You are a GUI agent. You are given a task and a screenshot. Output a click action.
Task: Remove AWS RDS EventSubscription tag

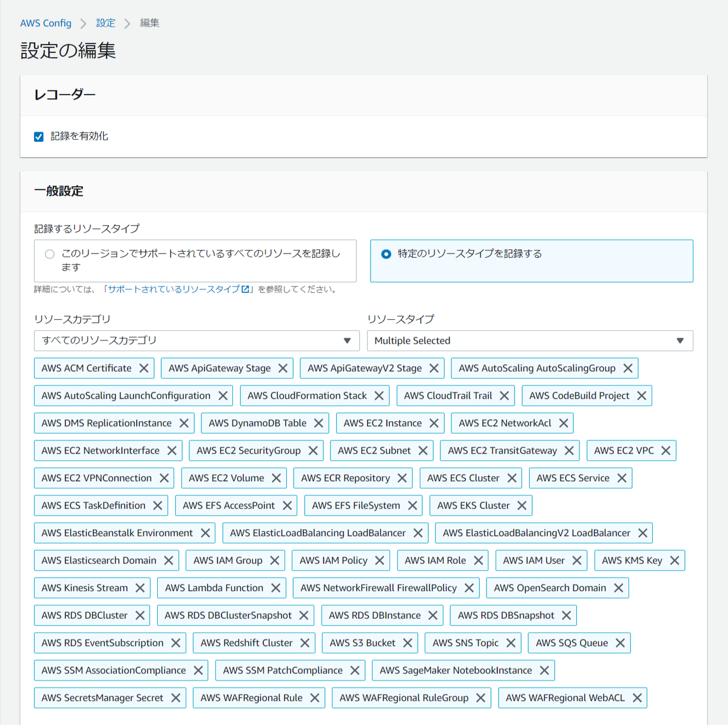(x=176, y=642)
